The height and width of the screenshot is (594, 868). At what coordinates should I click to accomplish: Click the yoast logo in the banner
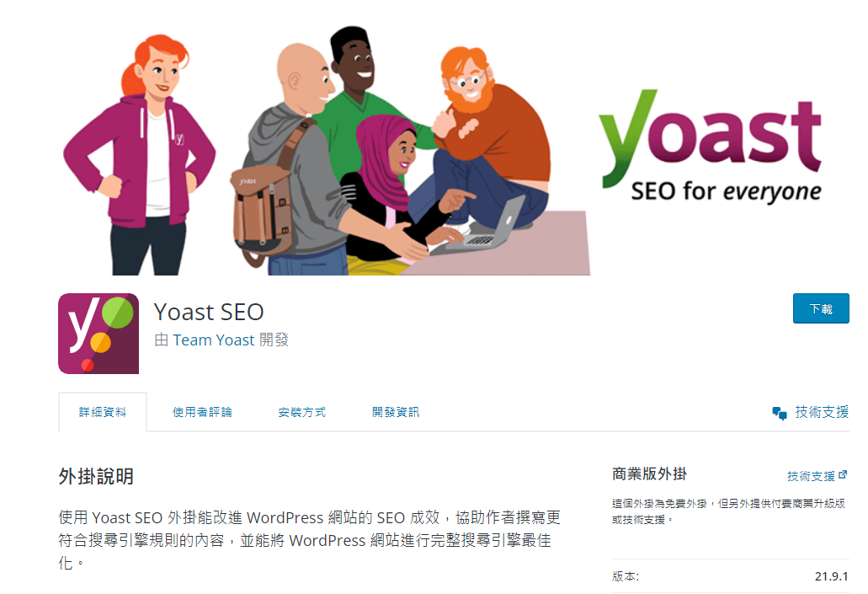pyautogui.click(x=711, y=147)
